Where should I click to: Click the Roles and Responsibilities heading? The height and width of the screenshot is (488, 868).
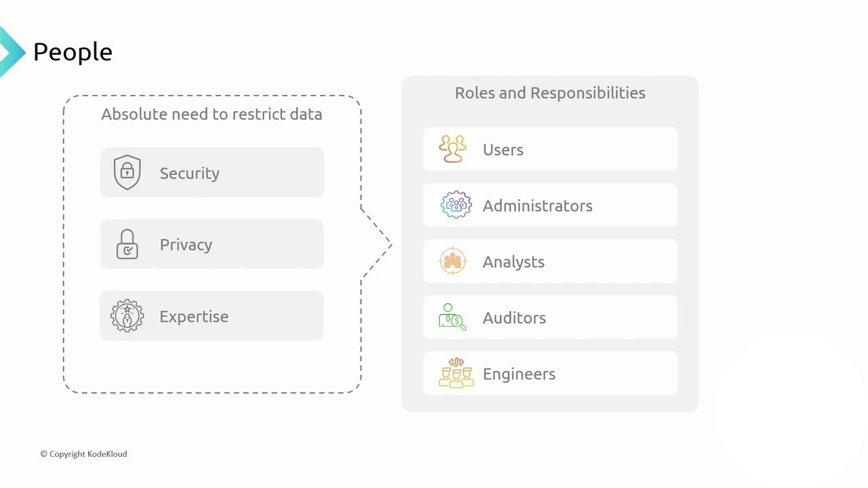(550, 93)
